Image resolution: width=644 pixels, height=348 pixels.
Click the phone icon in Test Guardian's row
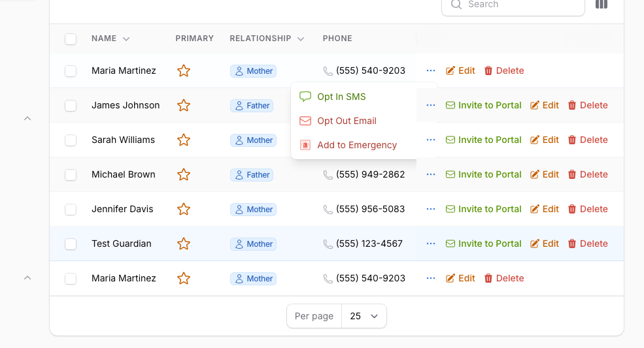[x=328, y=244]
